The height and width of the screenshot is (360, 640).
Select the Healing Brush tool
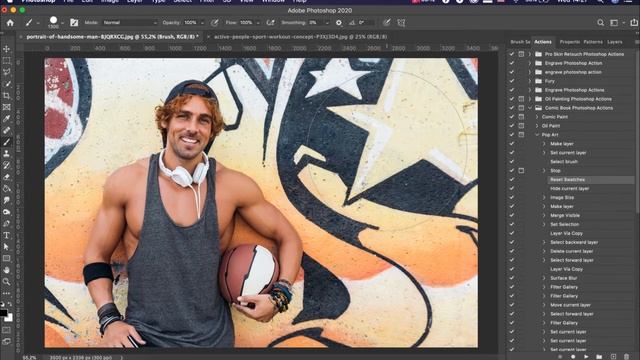click(x=7, y=131)
